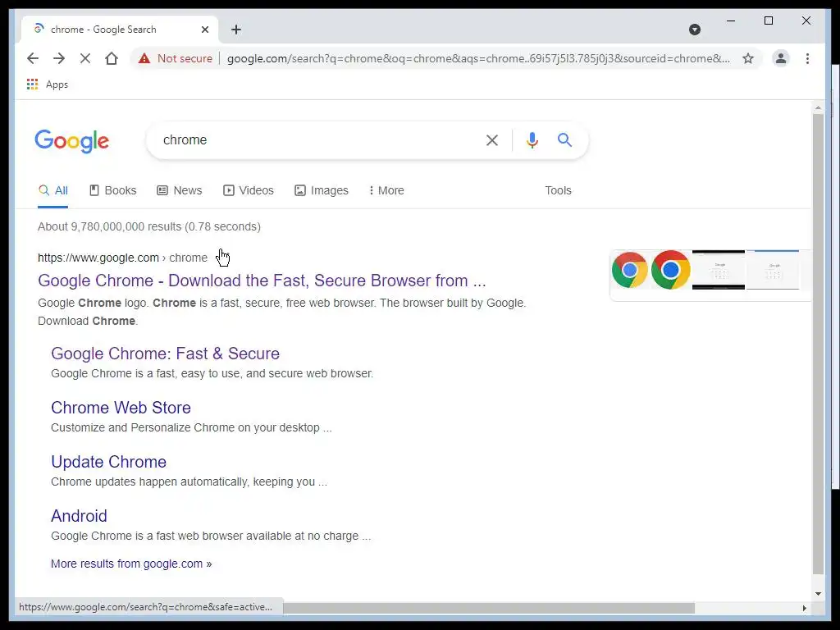This screenshot has height=630, width=840.
Task: Click the vertical scrollbar thumb
Action: click(818, 343)
